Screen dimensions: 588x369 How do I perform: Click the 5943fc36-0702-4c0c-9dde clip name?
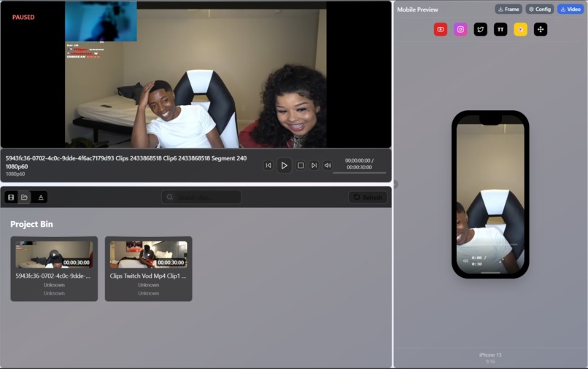[53, 276]
